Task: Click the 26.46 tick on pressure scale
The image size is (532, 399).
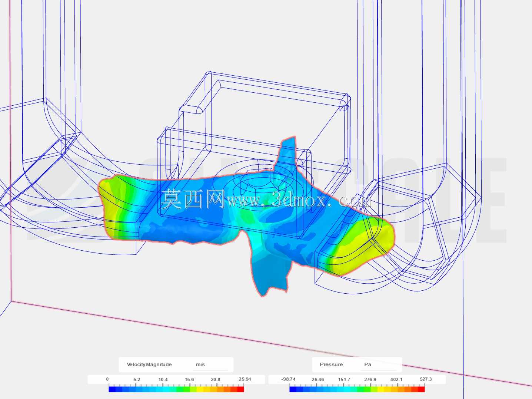Action: coord(317,380)
